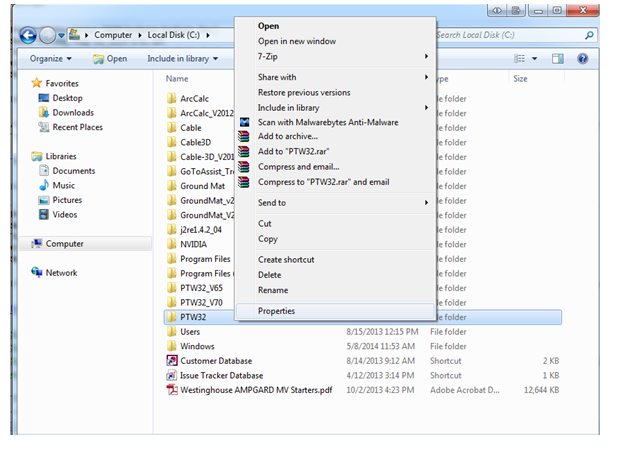Select the Network item in sidebar
This screenshot has width=621, height=449.
tap(61, 272)
